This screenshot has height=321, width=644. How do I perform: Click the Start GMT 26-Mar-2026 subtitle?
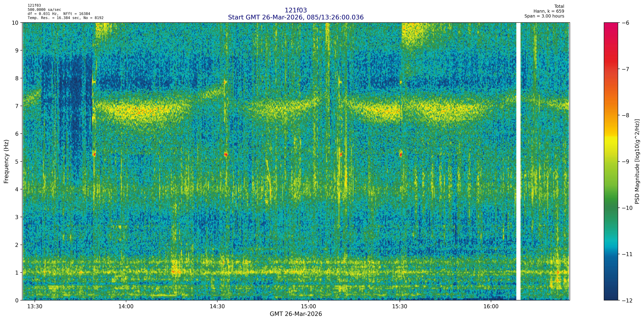[x=296, y=17]
